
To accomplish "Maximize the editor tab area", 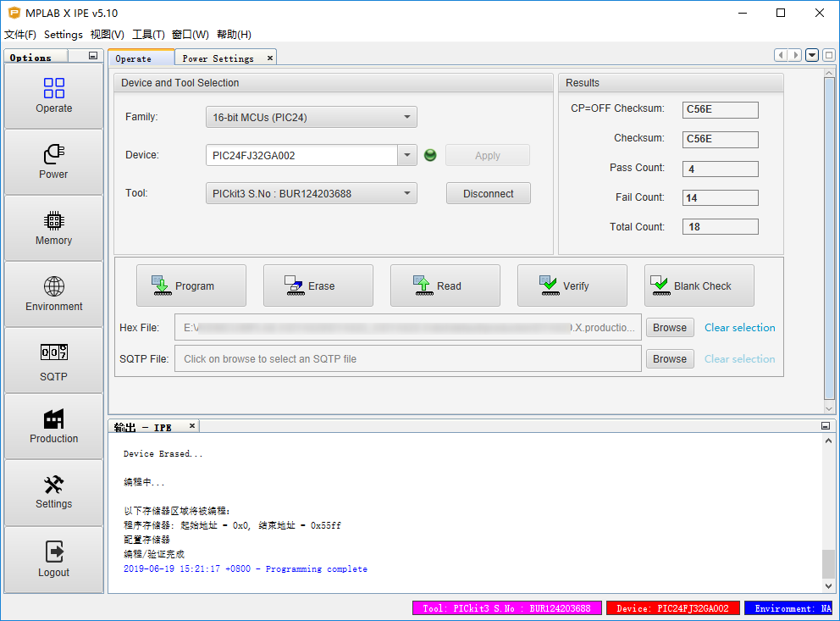I will click(829, 55).
